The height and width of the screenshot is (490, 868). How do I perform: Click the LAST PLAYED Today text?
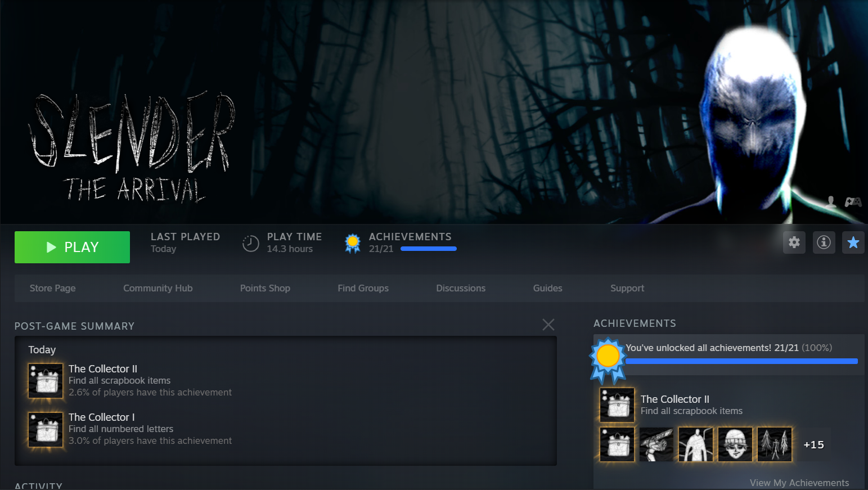185,242
